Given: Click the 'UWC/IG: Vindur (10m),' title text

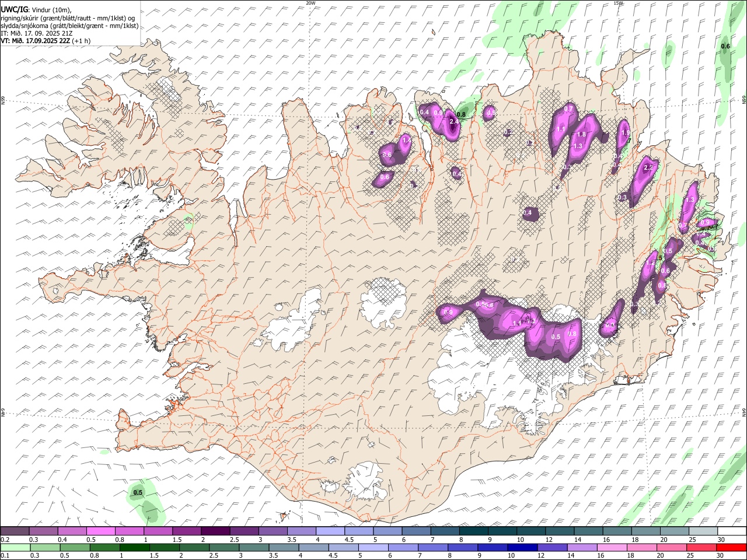Looking at the screenshot, I should click(36, 9).
